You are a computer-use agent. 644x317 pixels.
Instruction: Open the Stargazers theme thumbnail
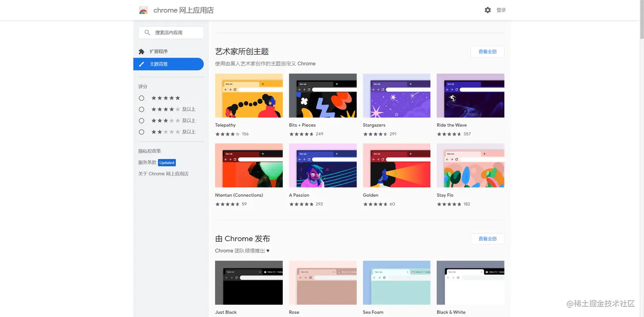pos(396,95)
